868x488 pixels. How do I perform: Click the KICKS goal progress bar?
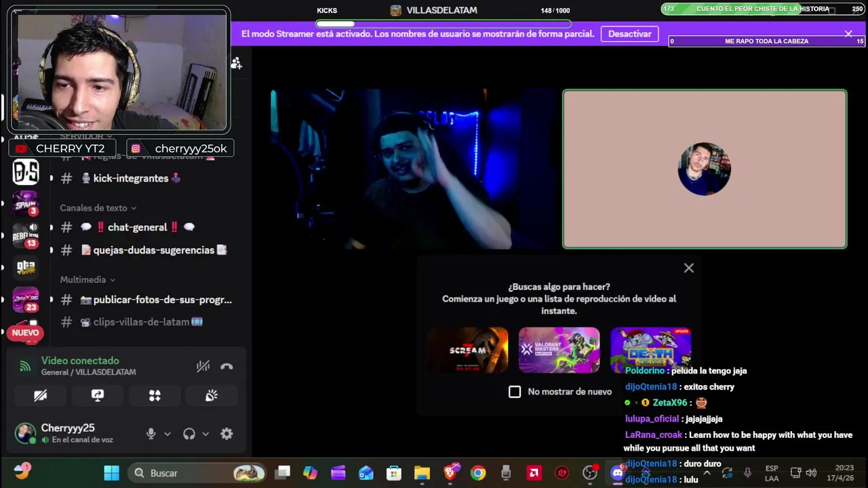tap(443, 24)
